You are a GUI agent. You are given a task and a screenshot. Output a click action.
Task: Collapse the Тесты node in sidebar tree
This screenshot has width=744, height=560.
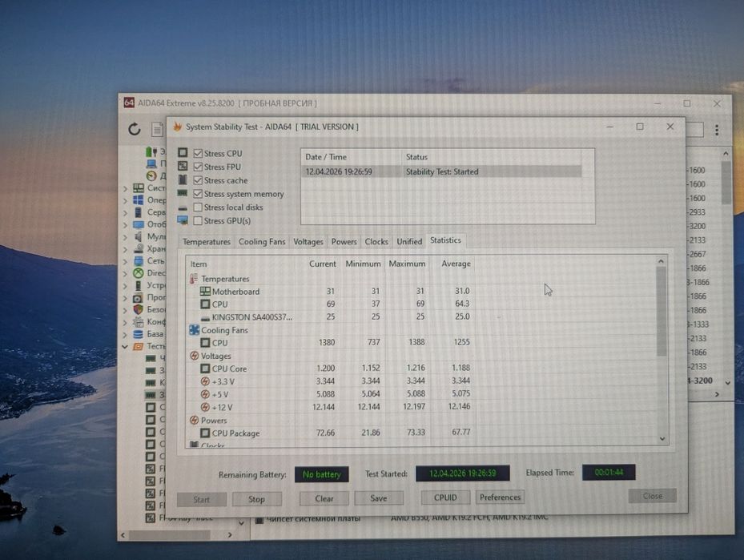click(x=125, y=346)
